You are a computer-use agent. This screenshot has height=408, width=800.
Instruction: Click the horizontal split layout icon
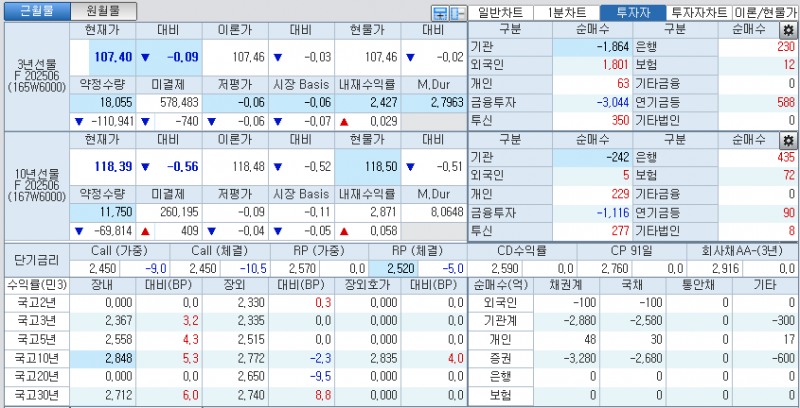pyautogui.click(x=439, y=14)
